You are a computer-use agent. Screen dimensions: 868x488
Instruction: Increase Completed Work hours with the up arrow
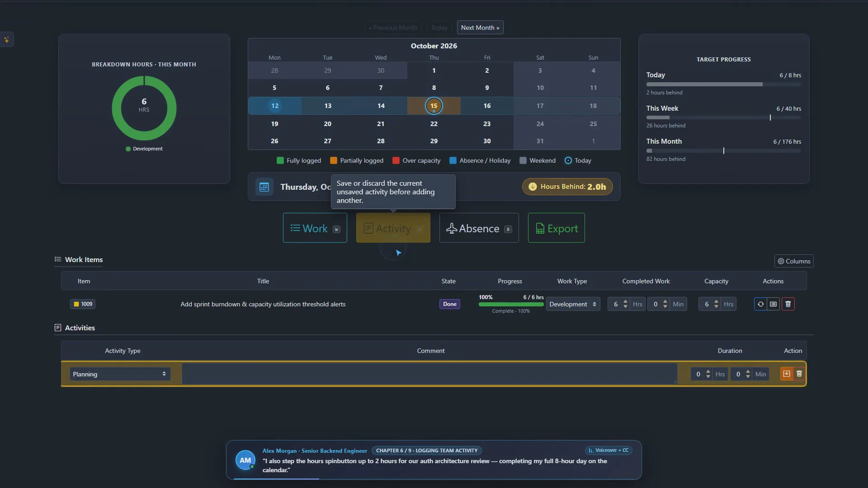pyautogui.click(x=626, y=301)
